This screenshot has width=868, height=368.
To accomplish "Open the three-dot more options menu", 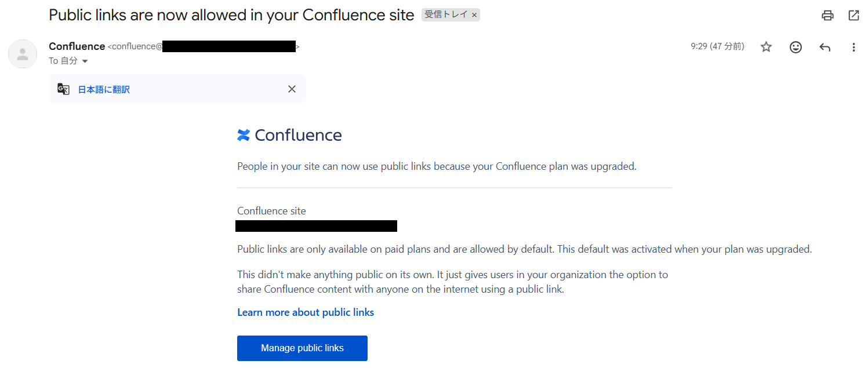I will click(854, 47).
